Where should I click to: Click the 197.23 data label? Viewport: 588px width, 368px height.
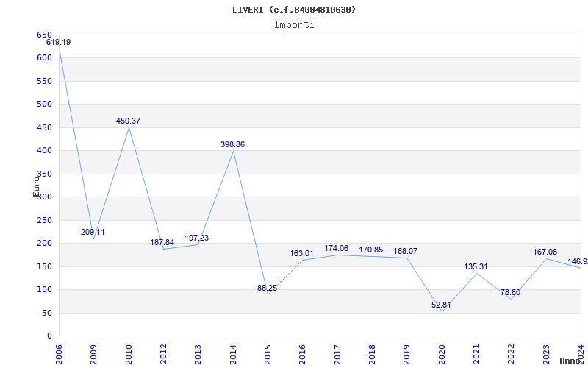(x=197, y=238)
